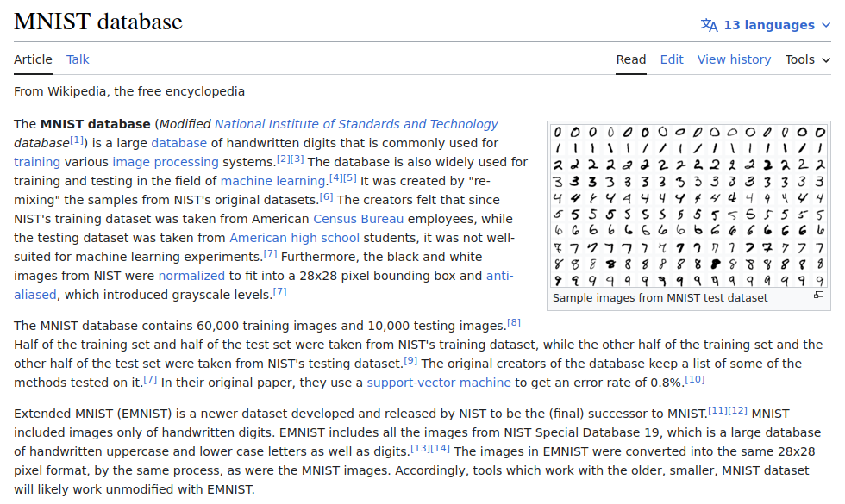Expand the Tools menu
Screen dimensions: 845x504
(807, 59)
